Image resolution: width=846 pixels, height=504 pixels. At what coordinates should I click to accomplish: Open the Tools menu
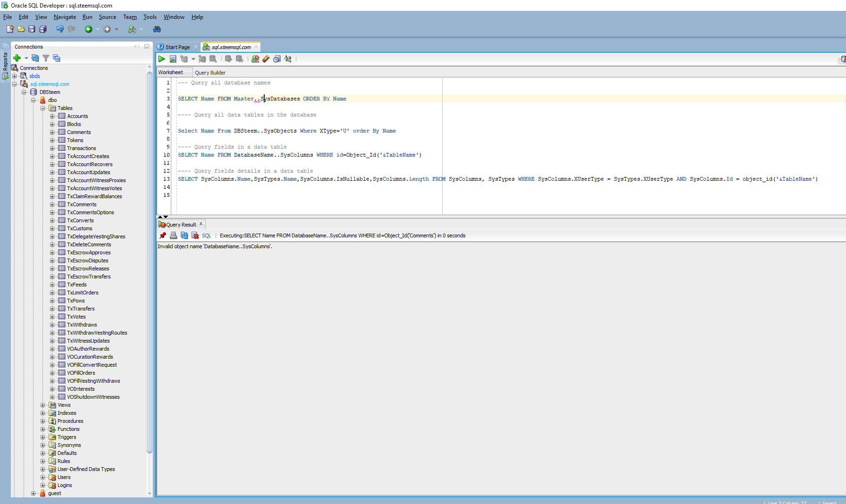coord(150,17)
